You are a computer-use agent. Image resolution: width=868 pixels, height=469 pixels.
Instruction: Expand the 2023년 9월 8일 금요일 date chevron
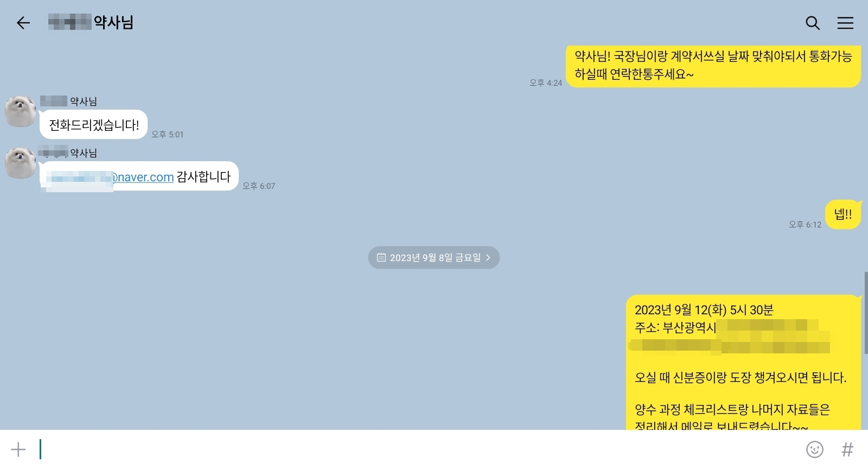point(488,257)
